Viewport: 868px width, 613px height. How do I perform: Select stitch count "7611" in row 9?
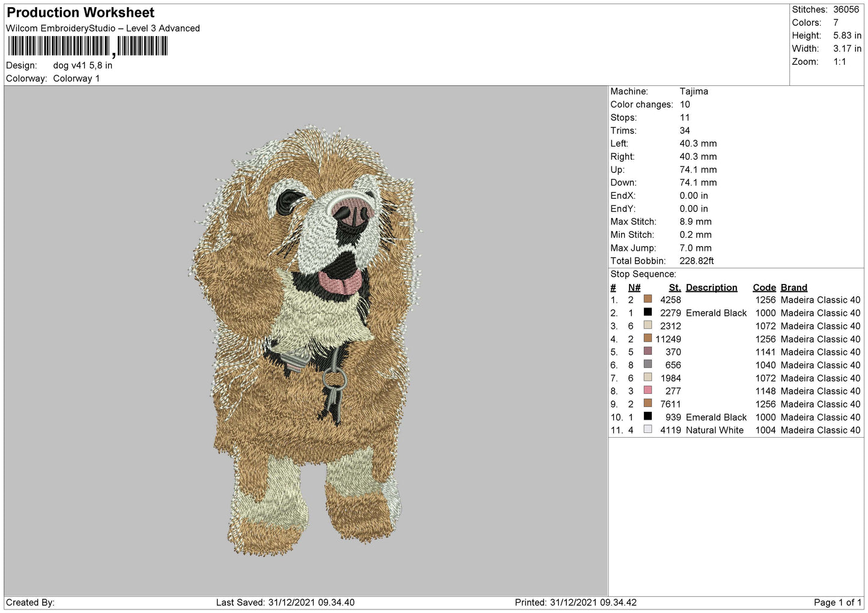pyautogui.click(x=670, y=404)
